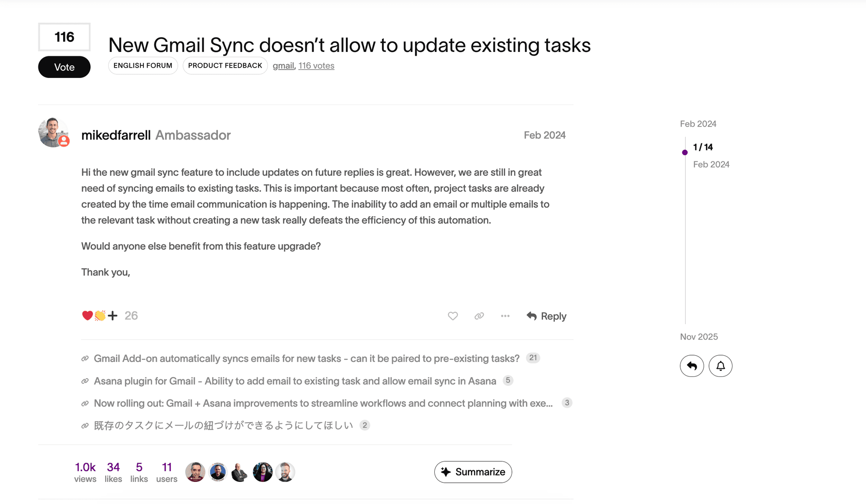Open the gmail tag link
The image size is (866, 504).
point(283,65)
